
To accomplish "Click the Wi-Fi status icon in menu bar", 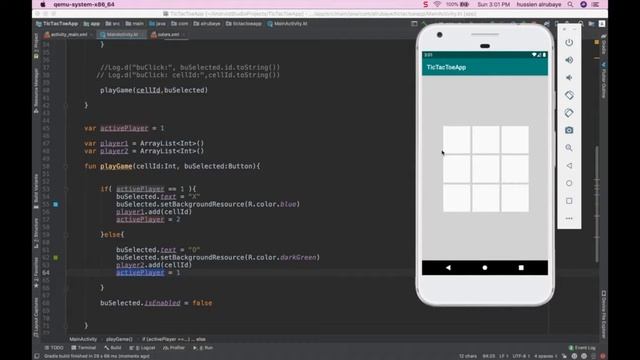I will (x=437, y=4).
